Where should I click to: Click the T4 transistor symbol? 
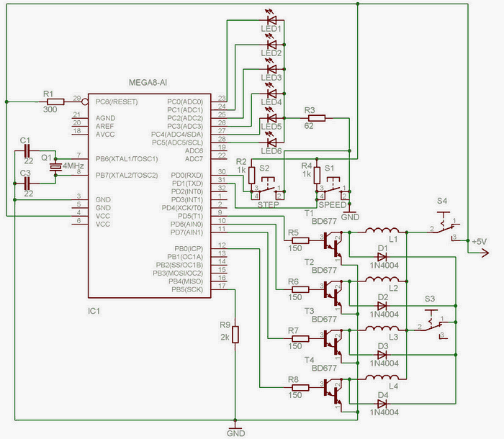332,389
